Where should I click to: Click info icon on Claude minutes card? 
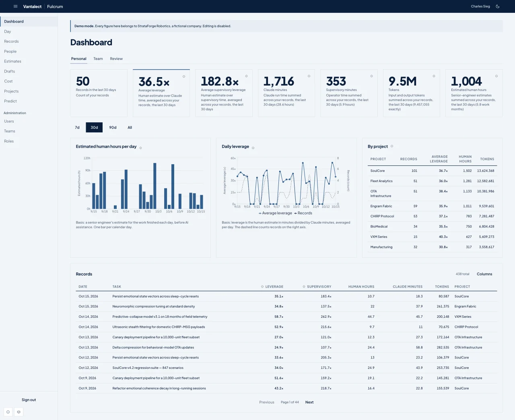309,76
